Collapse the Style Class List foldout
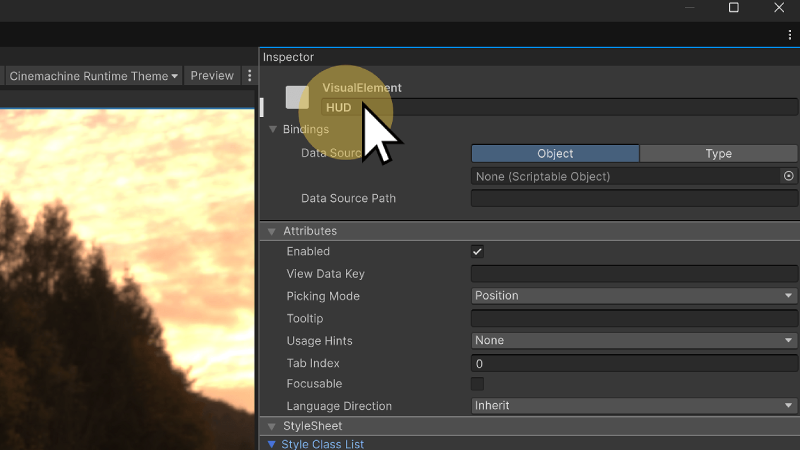The width and height of the screenshot is (800, 450). [x=271, y=444]
